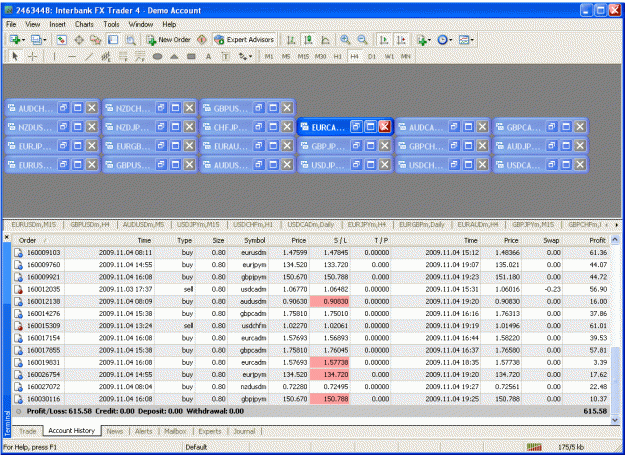Select order 160027072 row
Viewport: 625px width, 455px height.
click(x=311, y=387)
